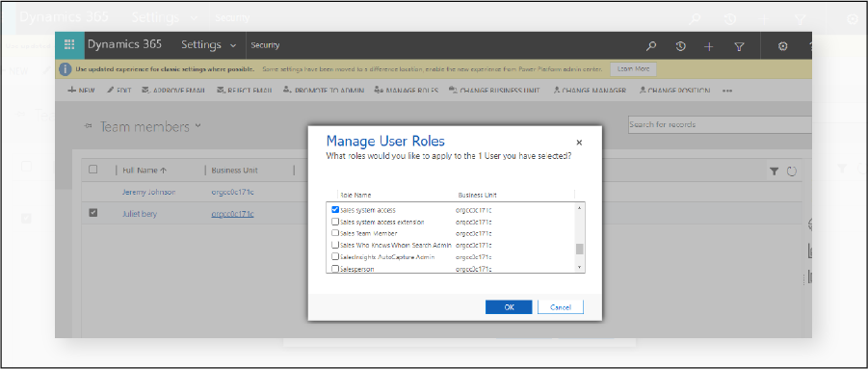Open the Settings menu
The image size is (868, 369).
(x=201, y=45)
